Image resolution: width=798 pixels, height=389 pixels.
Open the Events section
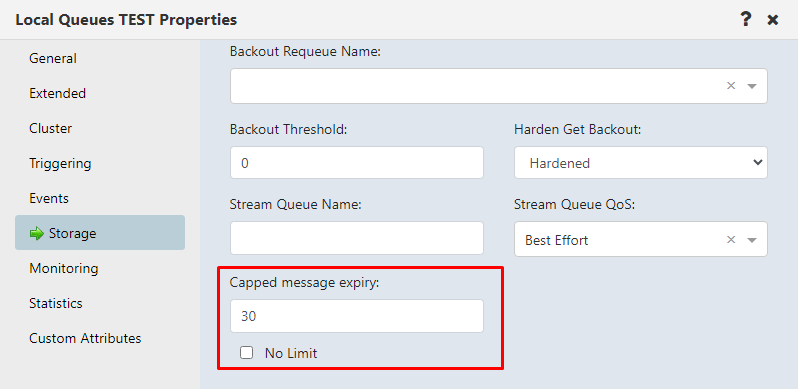tap(49, 198)
